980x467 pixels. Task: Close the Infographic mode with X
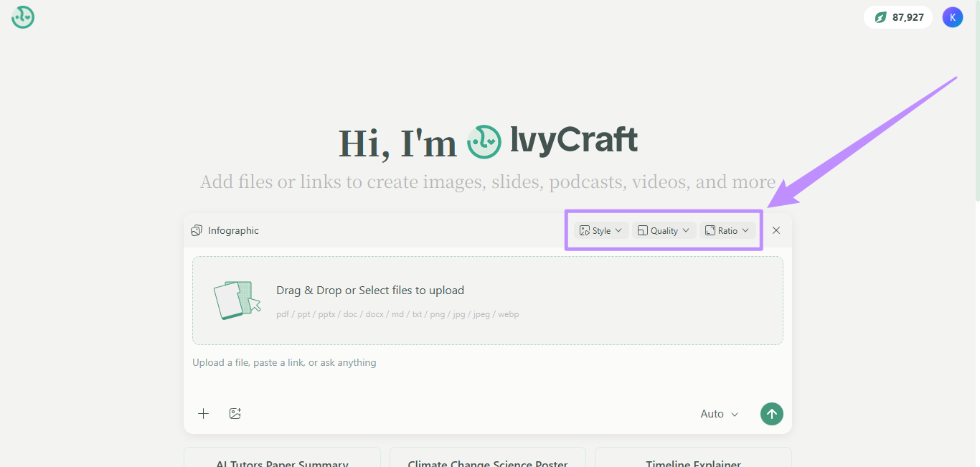(x=776, y=230)
